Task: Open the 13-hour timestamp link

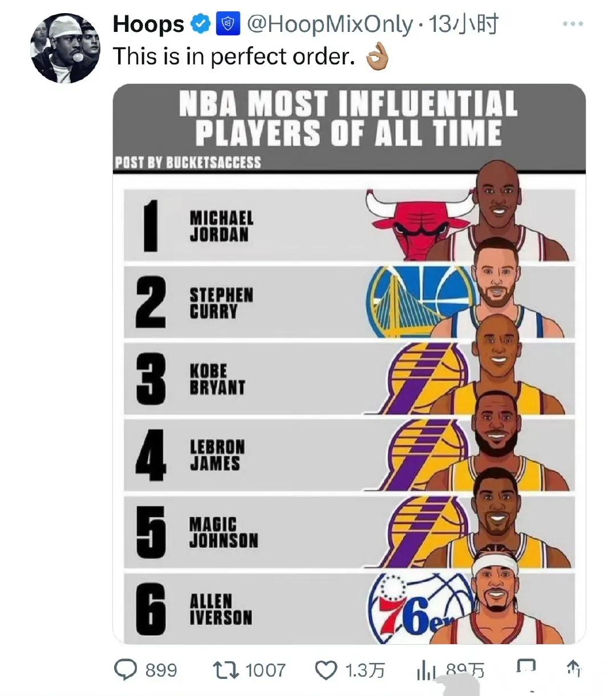Action: pos(464,24)
